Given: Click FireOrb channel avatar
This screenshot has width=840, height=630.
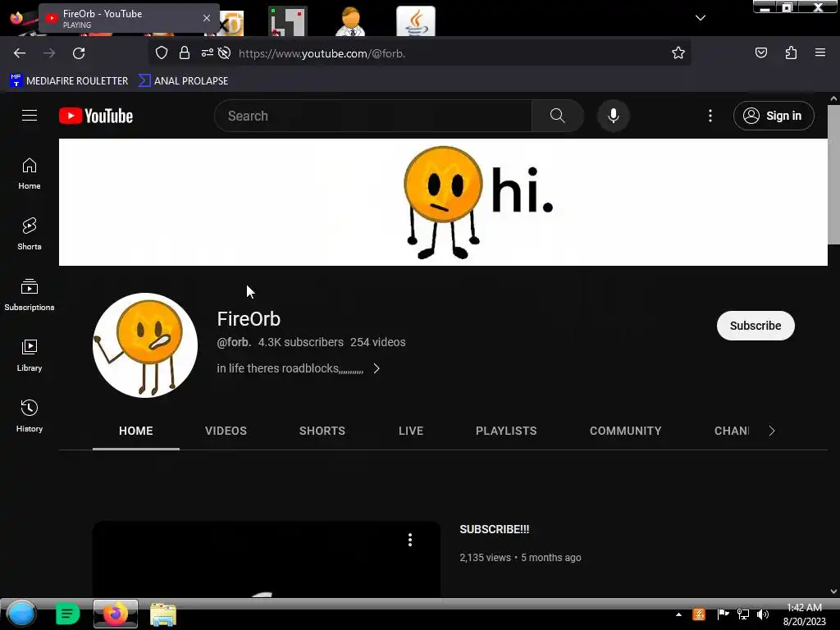Looking at the screenshot, I should 145,345.
